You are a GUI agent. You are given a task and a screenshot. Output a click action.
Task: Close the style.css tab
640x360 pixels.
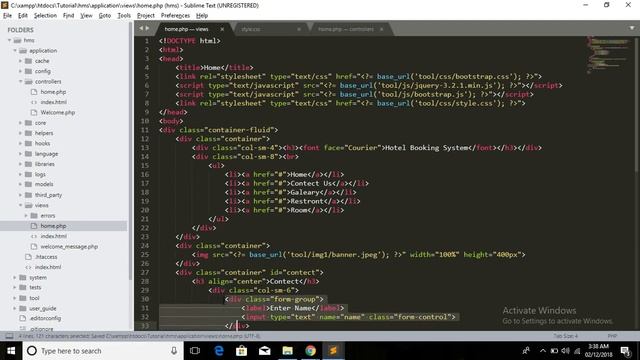coord(299,29)
